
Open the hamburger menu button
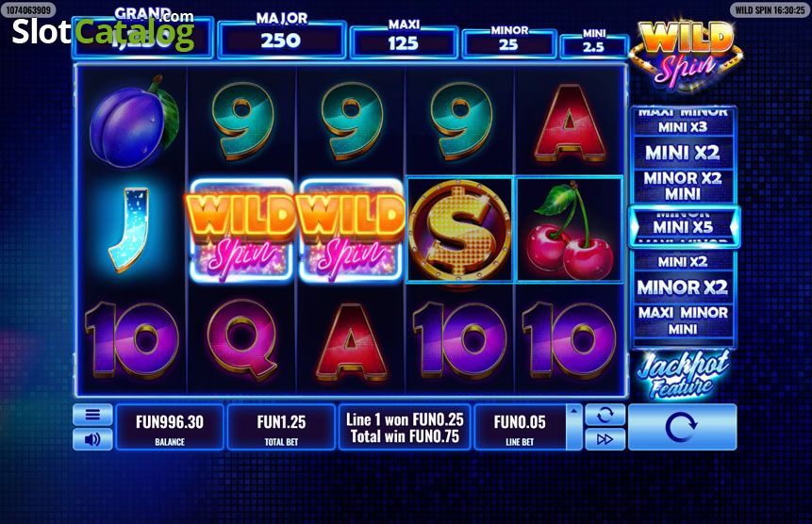coord(92,415)
